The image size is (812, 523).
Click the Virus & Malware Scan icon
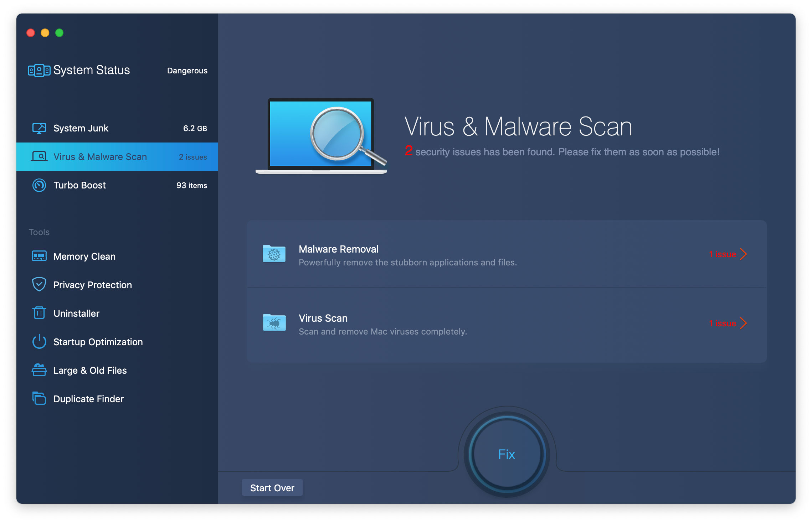pos(37,157)
